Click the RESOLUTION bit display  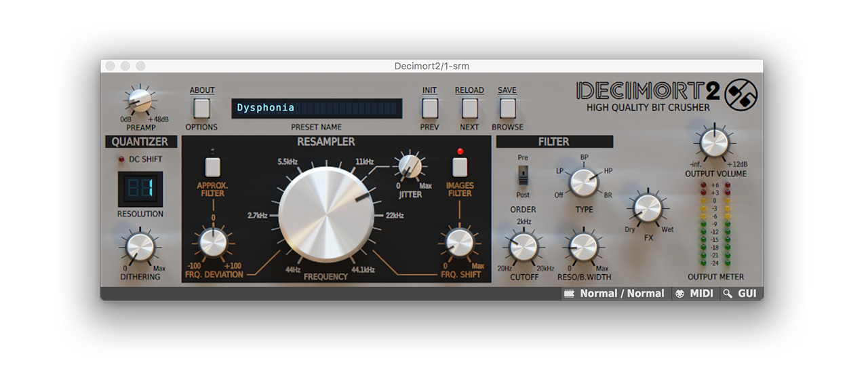tap(140, 189)
